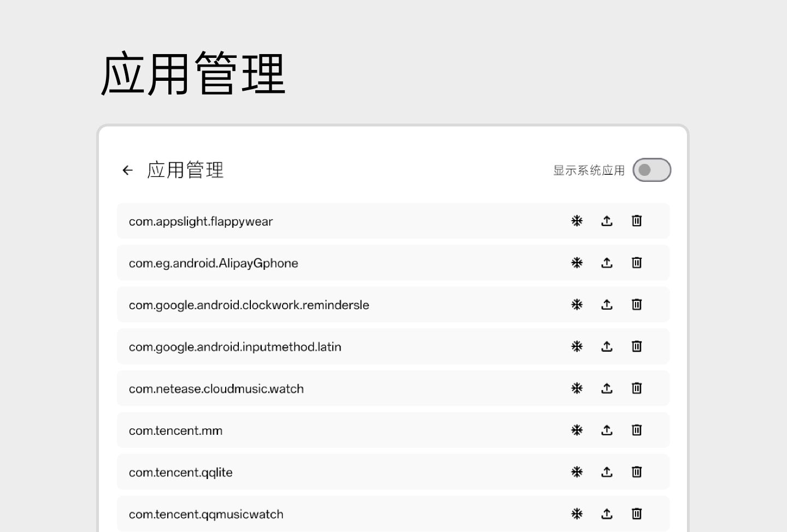This screenshot has height=532, width=787.
Task: Freeze com.netease.cloudmusic.watch app
Action: (577, 388)
